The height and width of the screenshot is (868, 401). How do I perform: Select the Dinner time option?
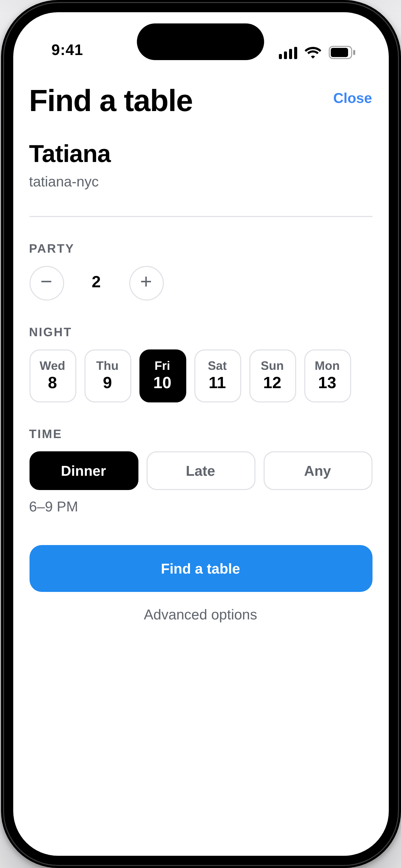(84, 471)
